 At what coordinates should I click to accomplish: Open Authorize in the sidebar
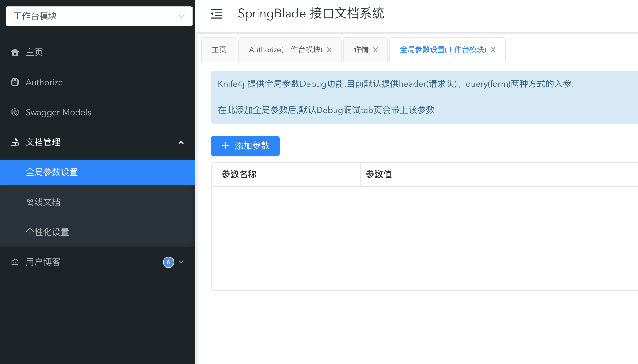pos(98,82)
